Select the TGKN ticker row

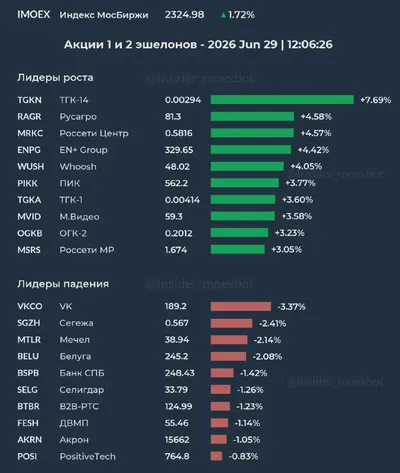coord(204,100)
